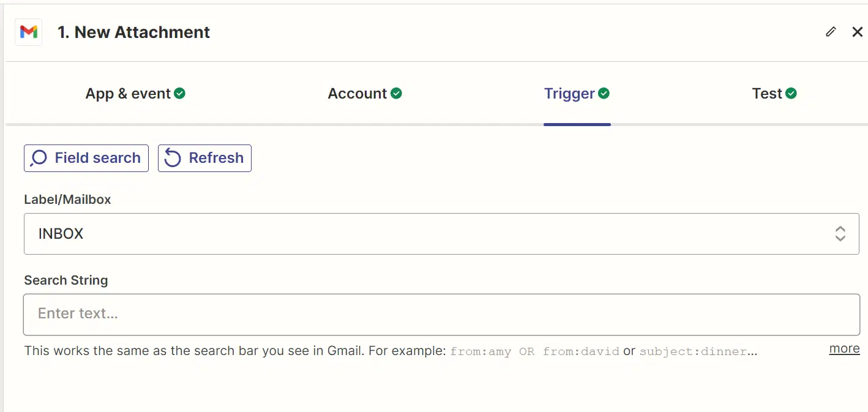Close the New Attachment step panel

point(858,32)
